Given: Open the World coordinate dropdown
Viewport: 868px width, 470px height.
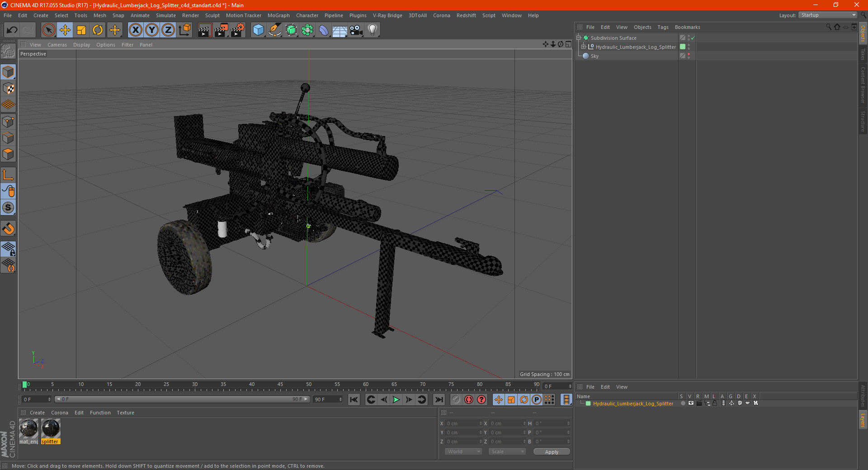Looking at the screenshot, I should pyautogui.click(x=463, y=451).
